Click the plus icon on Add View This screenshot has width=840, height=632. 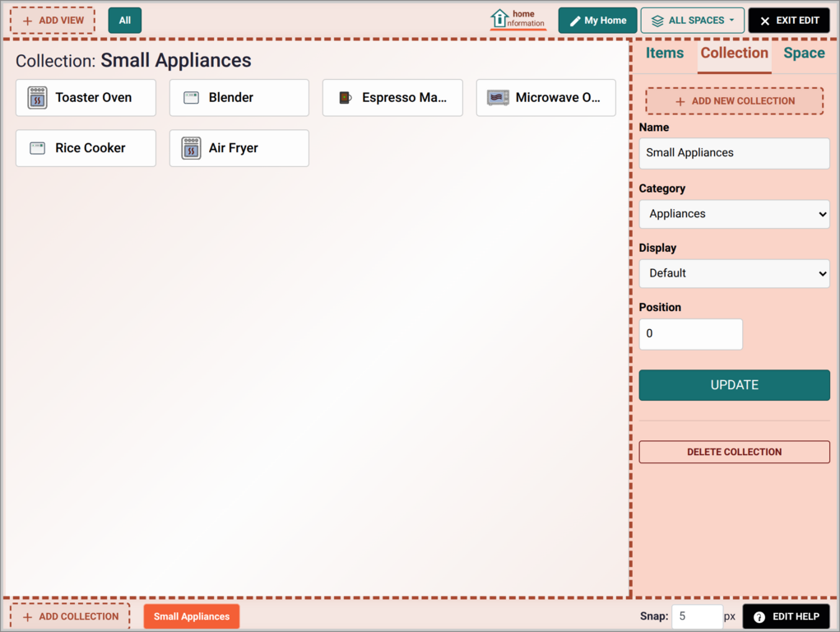27,21
